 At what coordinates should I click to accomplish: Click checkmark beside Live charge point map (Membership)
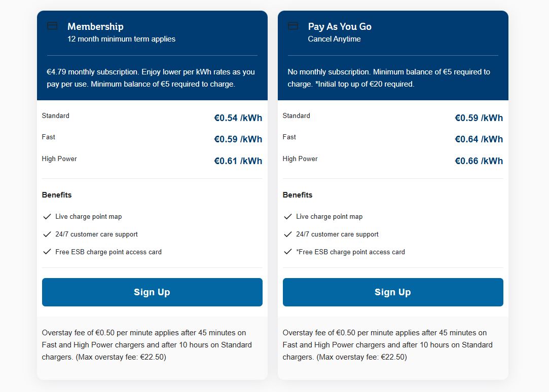(47, 216)
